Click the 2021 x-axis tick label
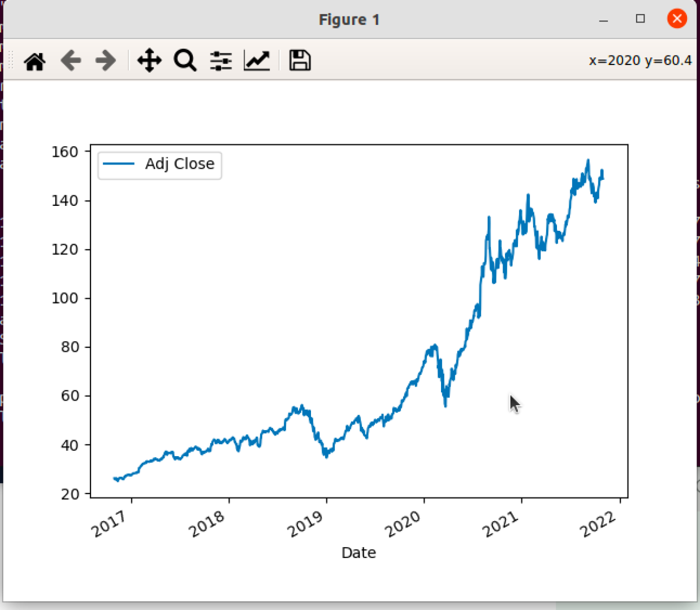Image resolution: width=700 pixels, height=610 pixels. (500, 524)
